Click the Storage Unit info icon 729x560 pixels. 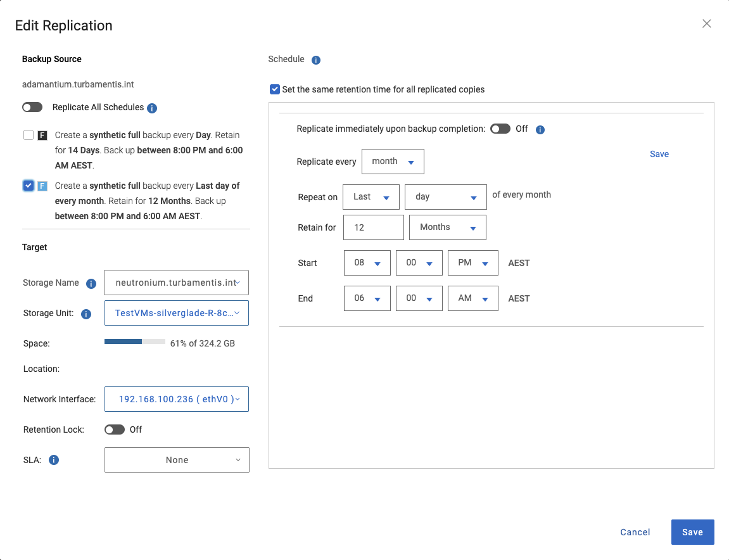[x=87, y=314]
